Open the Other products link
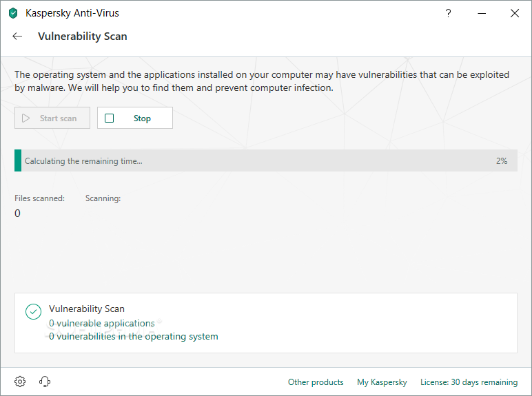532x396 pixels. click(x=316, y=382)
